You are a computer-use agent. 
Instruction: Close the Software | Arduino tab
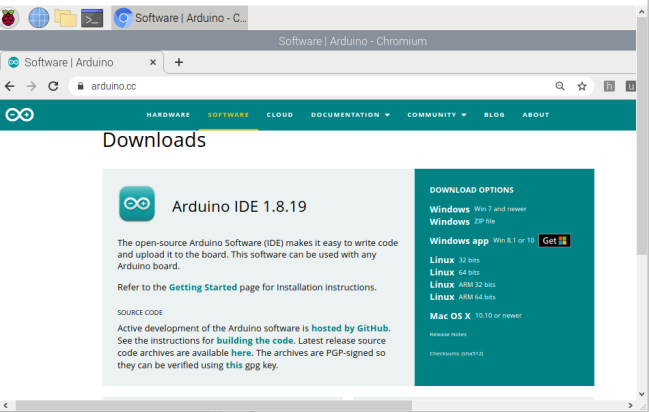point(153,62)
